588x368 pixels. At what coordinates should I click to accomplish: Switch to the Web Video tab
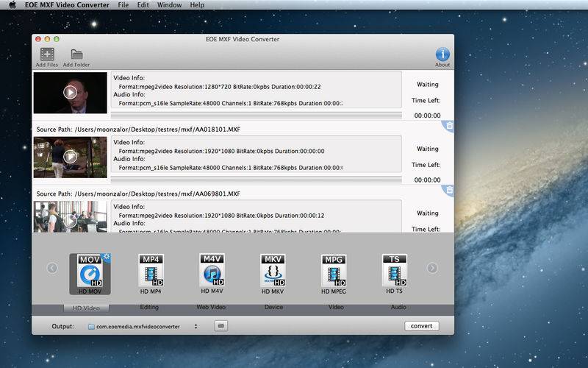pos(211,307)
